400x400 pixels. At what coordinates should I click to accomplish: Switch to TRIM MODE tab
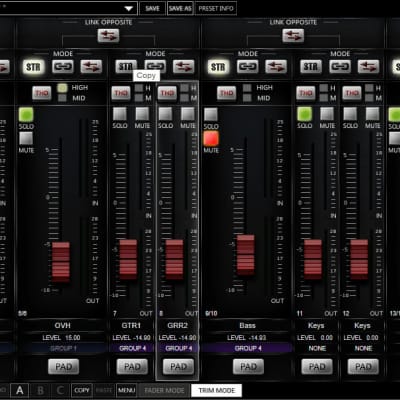coord(217,390)
